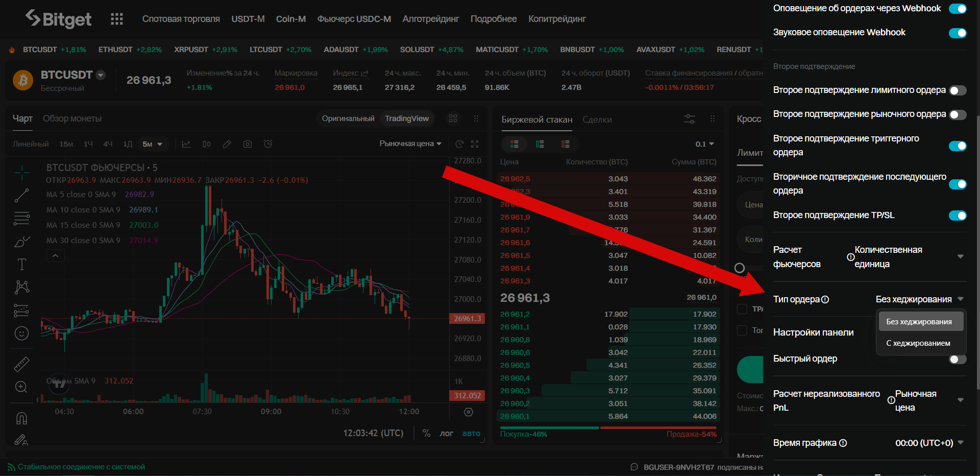Open the price alert clock icon
Image resolution: width=980 pixels, height=476 pixels.
[268, 144]
